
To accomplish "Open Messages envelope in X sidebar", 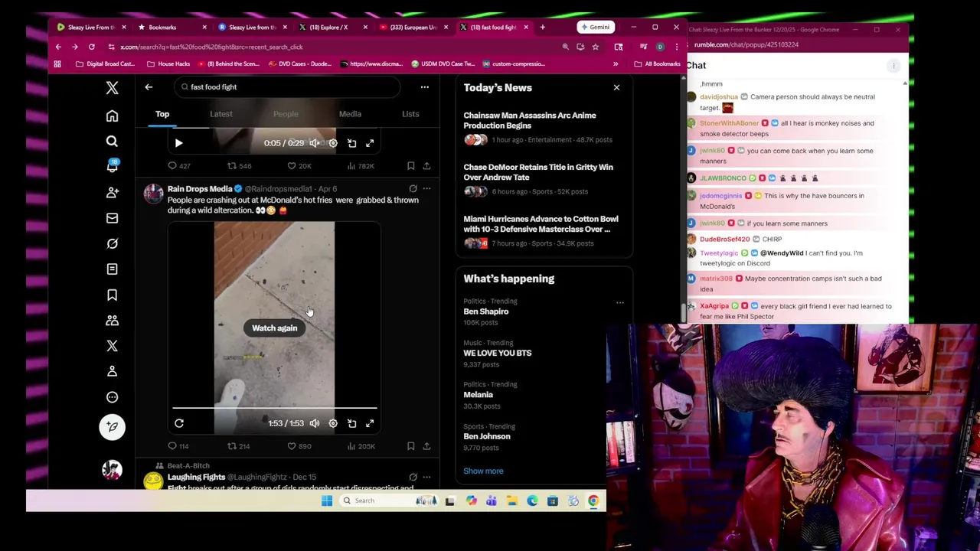I will click(x=112, y=218).
